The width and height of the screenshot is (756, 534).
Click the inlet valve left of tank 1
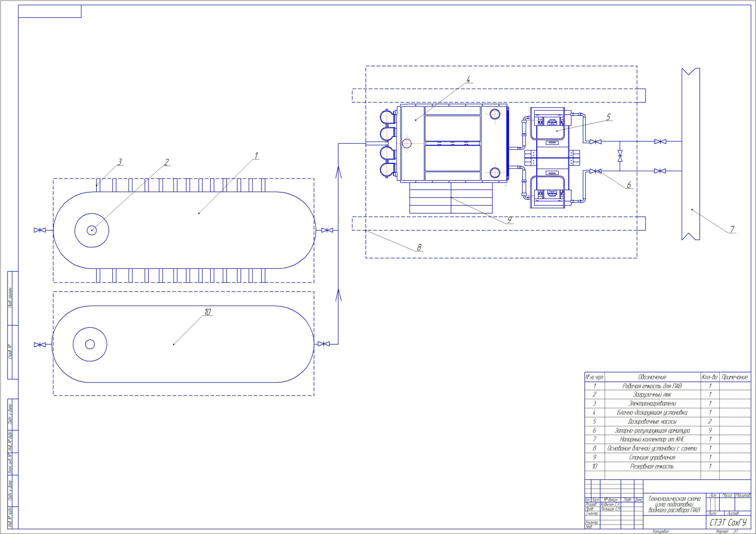click(40, 230)
